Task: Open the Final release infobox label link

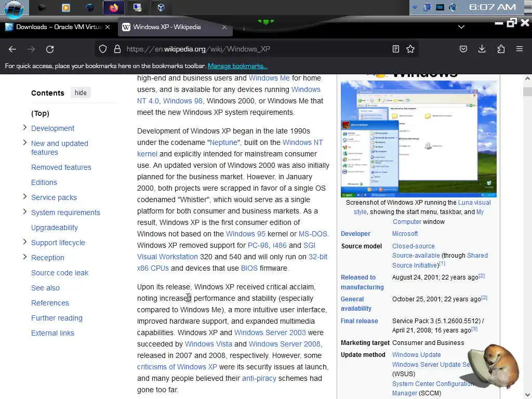Action: click(360, 321)
